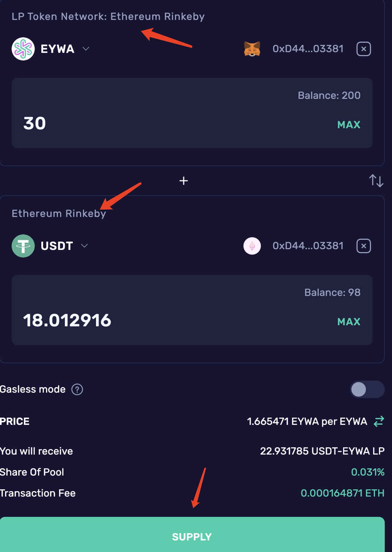This screenshot has height=552, width=392.
Task: Open the Gasless mode help tooltip
Action: tap(77, 389)
